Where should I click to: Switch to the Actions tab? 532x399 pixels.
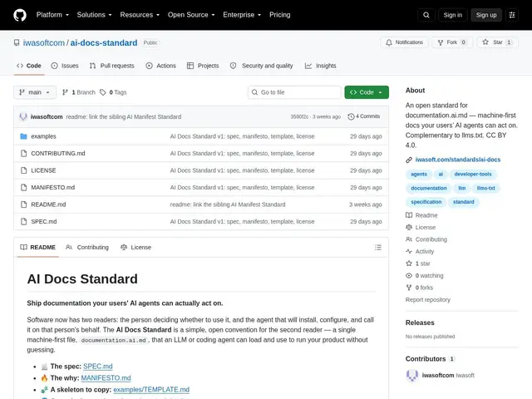[x=160, y=66]
